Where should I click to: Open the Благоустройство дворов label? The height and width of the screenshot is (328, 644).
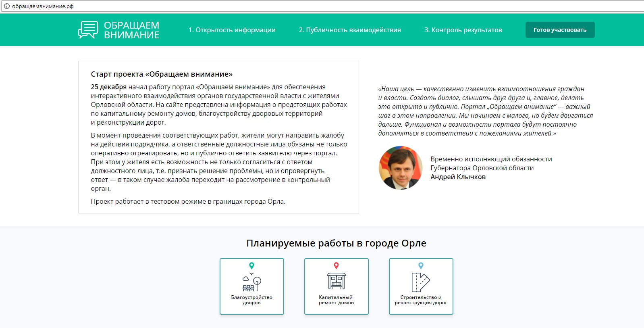[251, 300]
